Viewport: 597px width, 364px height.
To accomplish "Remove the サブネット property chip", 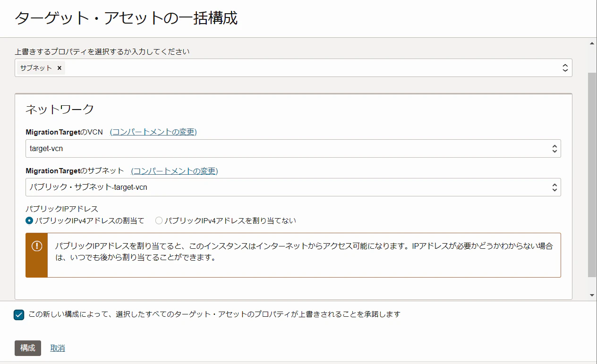I will [60, 68].
